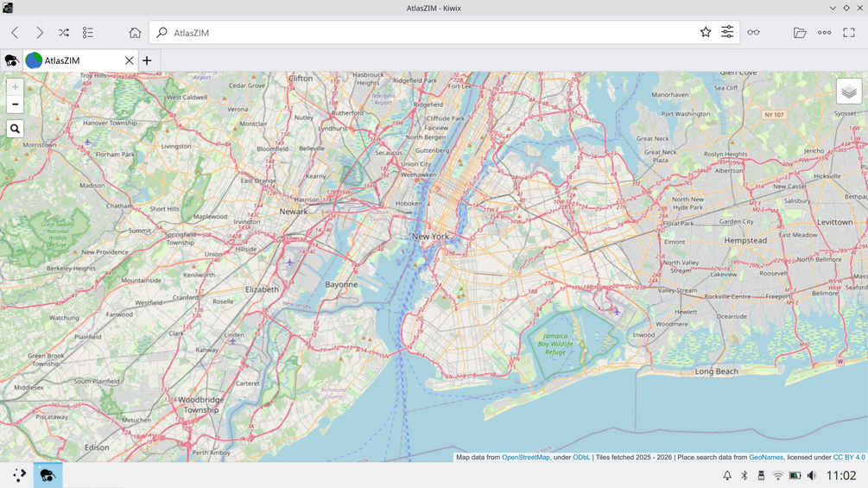Zoom in on the map
The height and width of the screenshot is (488, 868).
15,87
